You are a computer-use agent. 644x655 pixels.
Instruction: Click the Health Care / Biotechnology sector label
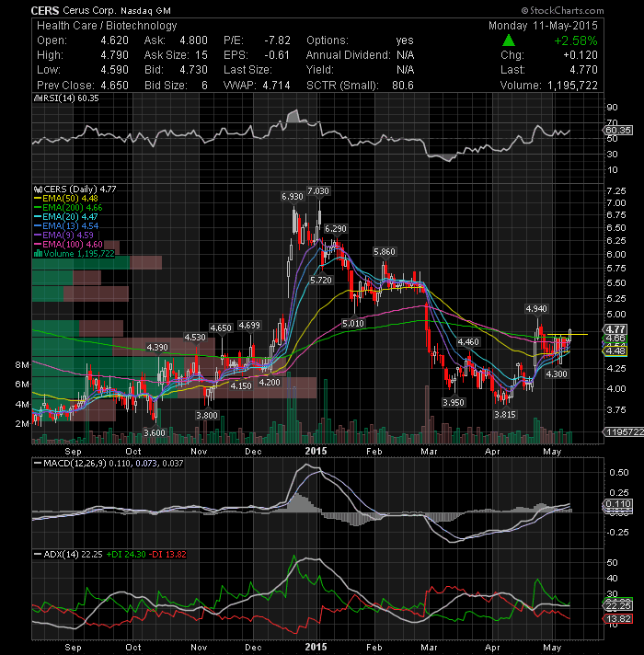click(107, 26)
